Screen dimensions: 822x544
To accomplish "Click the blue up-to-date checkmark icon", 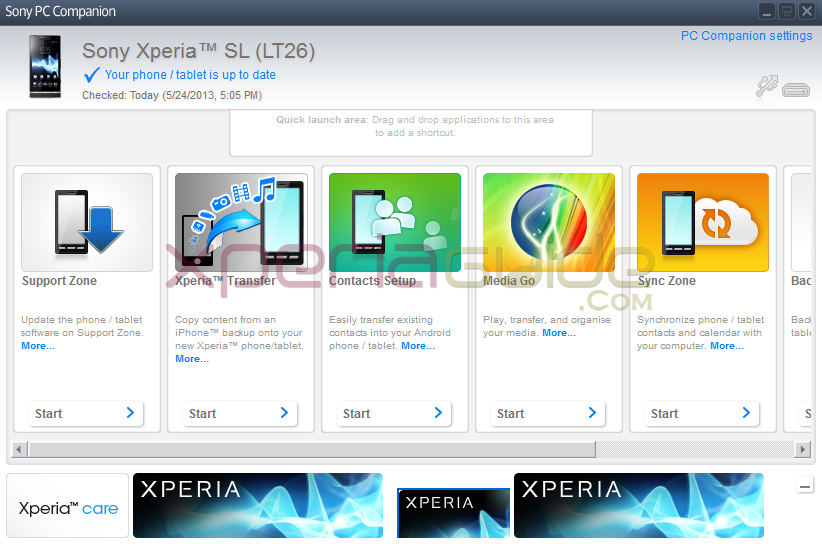I will pos(92,75).
